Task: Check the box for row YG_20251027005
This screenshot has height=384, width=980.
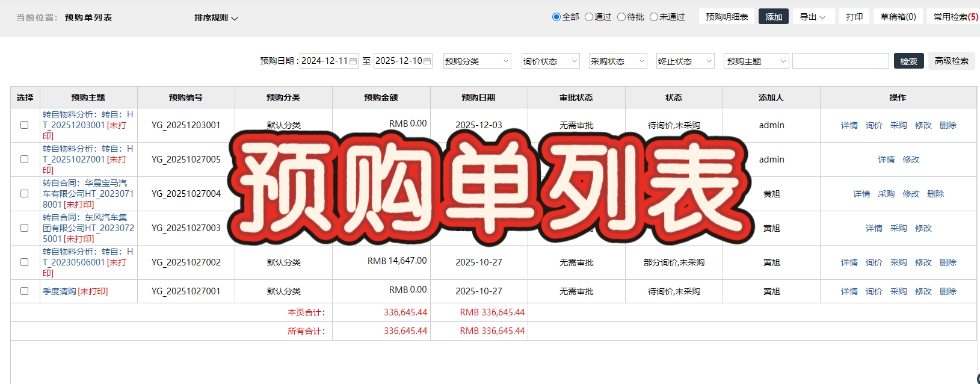Action: click(x=25, y=159)
